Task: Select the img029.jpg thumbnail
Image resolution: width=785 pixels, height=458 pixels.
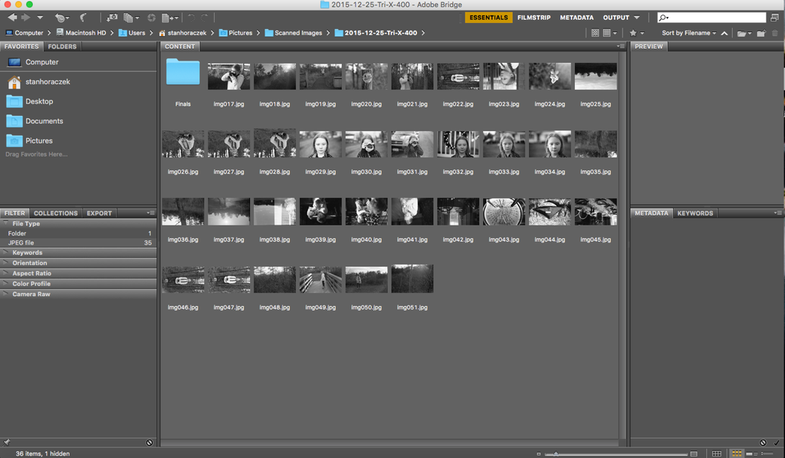Action: pos(319,145)
